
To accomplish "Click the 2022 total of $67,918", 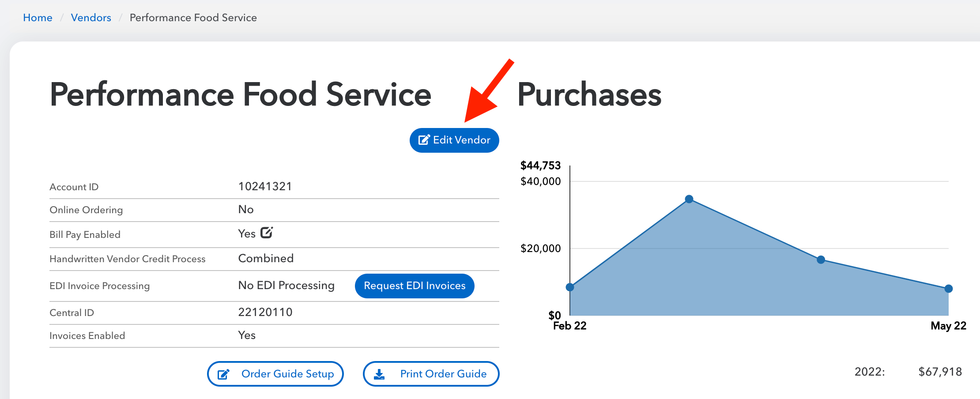I will coord(940,372).
